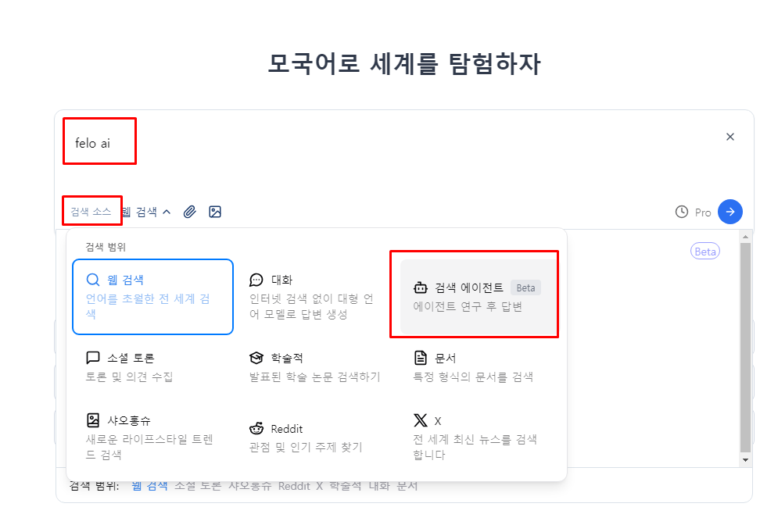Viewport: 760px width, 532px height.
Task: Click the scrollbar up arrow
Action: tap(745, 237)
